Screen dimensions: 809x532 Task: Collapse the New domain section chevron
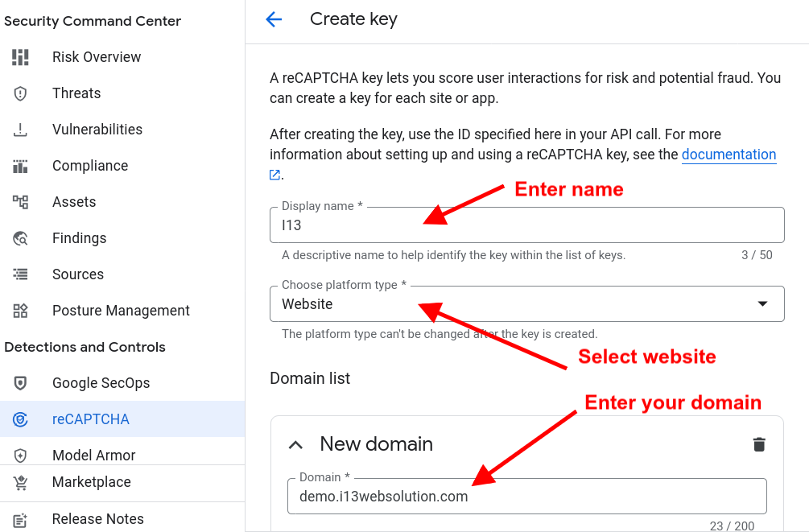pos(295,445)
